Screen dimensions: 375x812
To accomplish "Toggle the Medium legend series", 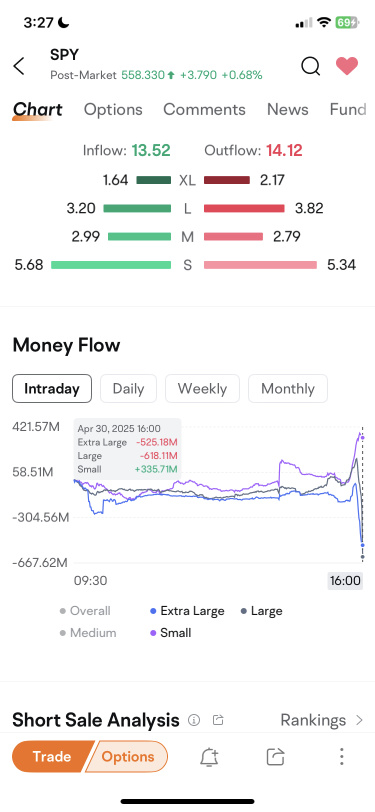I will (x=88, y=633).
